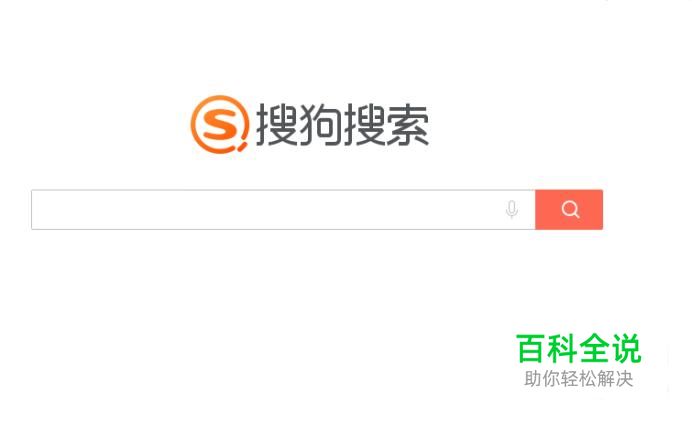692x423 pixels.
Task: Click the 搜 character right before 索
Action: point(364,125)
